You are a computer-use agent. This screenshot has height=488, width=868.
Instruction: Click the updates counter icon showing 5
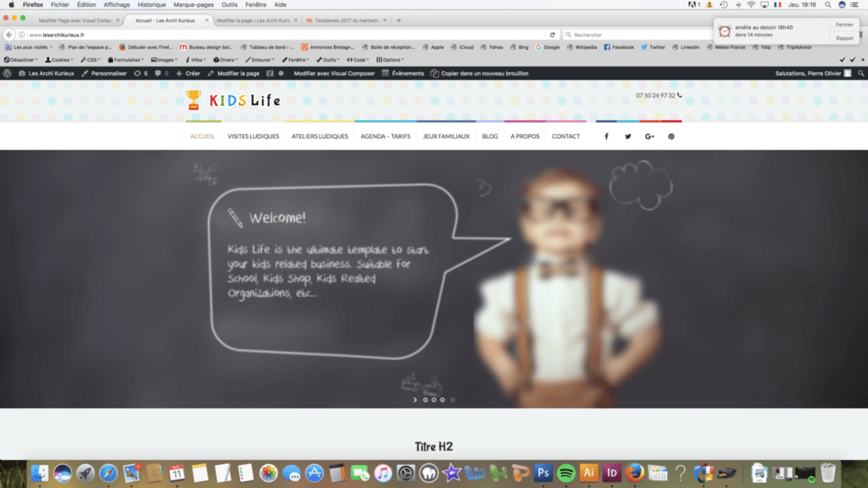(x=141, y=73)
